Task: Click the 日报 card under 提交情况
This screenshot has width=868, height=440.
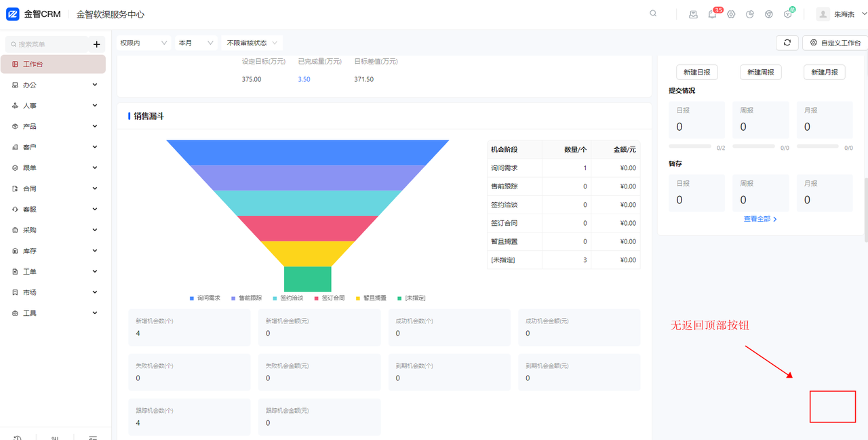Action: (x=697, y=120)
